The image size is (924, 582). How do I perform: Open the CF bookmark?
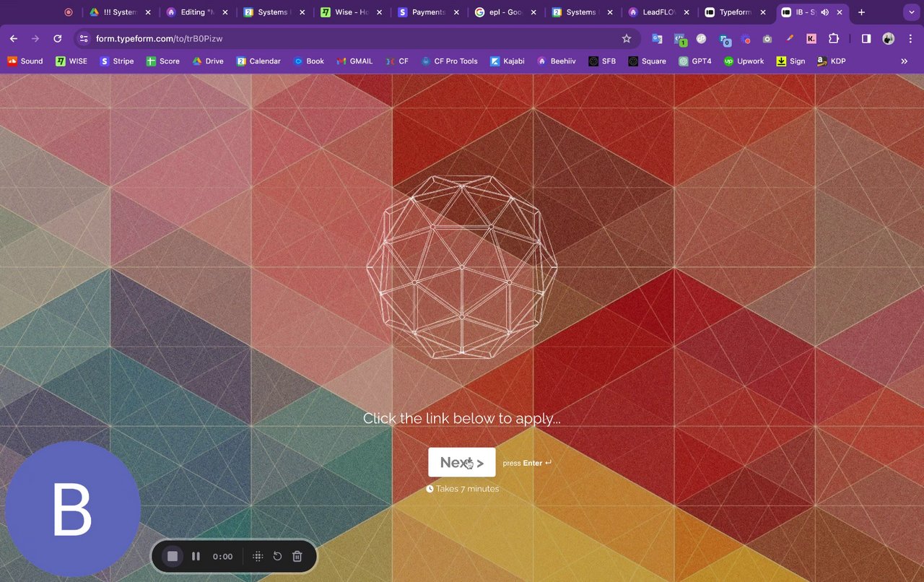click(397, 61)
